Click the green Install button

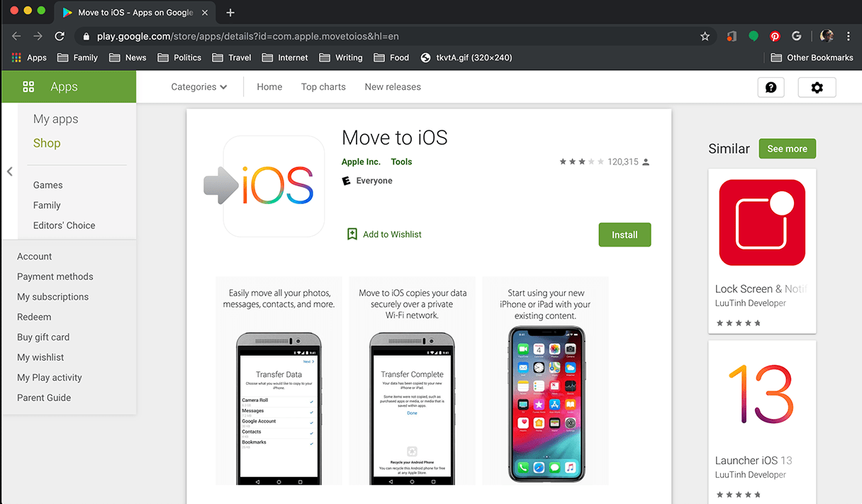coord(625,235)
